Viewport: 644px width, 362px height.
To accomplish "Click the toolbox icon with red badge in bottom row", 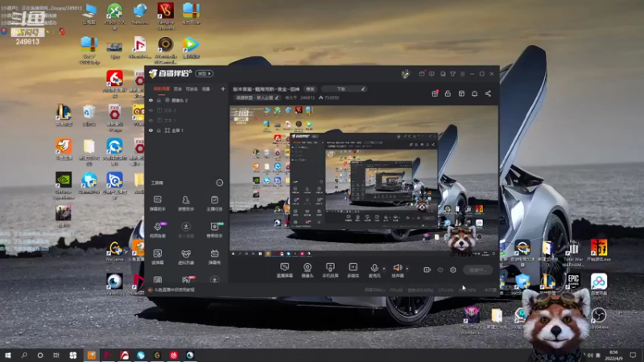I will [x=187, y=280].
